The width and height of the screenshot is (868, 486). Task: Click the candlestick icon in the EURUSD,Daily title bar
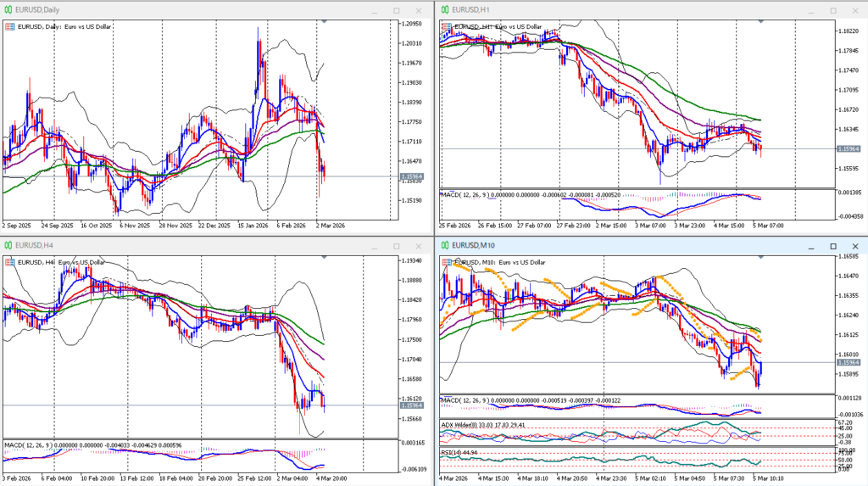point(8,10)
